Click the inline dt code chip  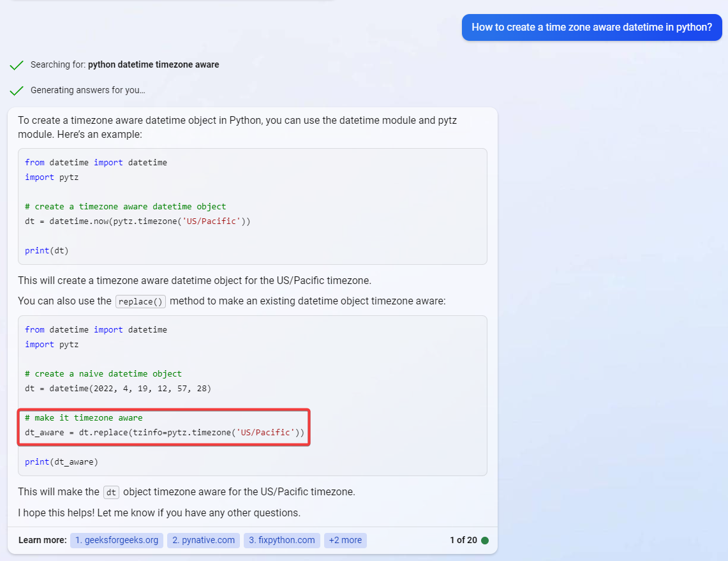click(112, 492)
